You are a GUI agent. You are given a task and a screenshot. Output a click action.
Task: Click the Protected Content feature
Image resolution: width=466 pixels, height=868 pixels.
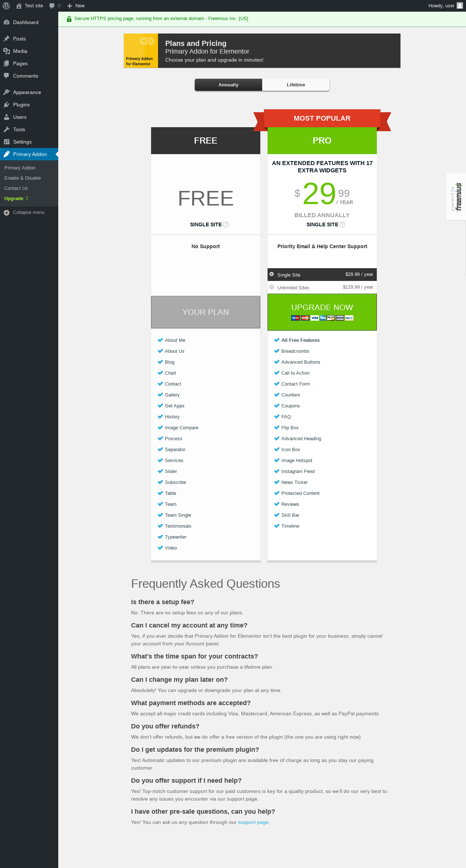[300, 493]
